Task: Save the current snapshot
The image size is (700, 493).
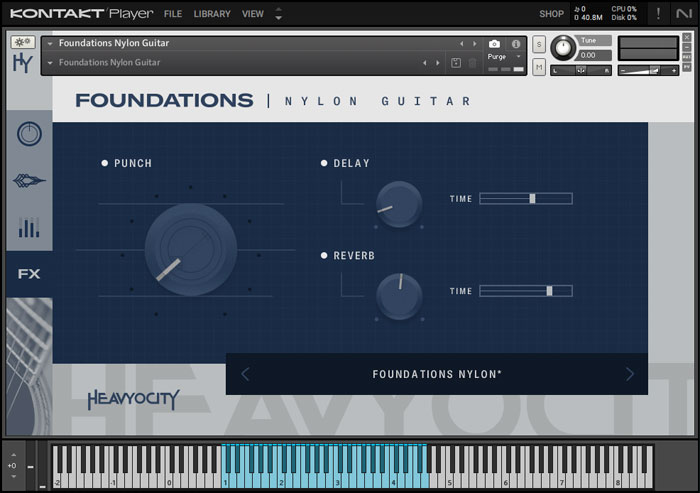Action: (x=455, y=63)
